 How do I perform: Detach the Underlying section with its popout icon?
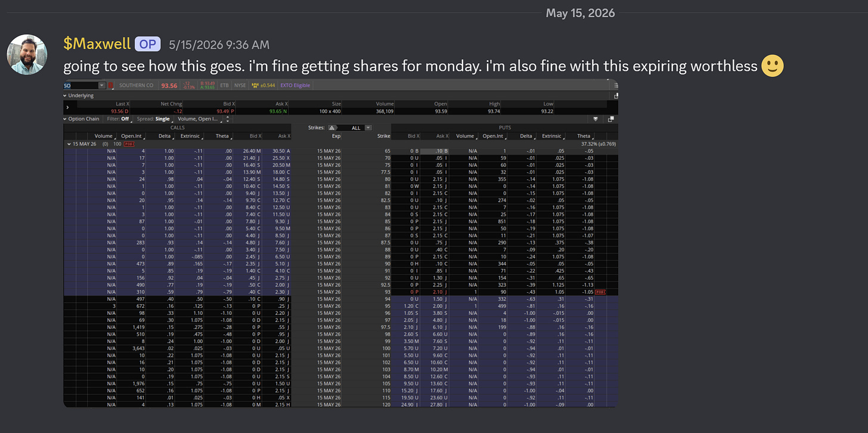pos(615,95)
